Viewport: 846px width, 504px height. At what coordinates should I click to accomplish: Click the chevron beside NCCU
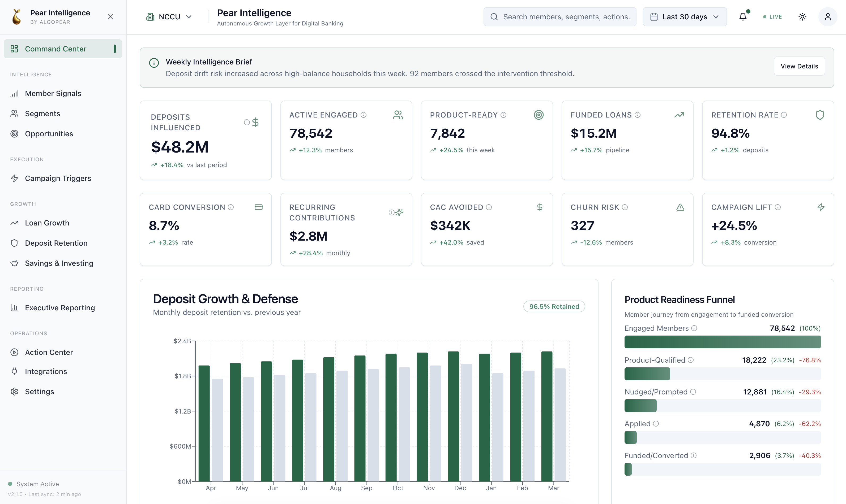(x=189, y=17)
